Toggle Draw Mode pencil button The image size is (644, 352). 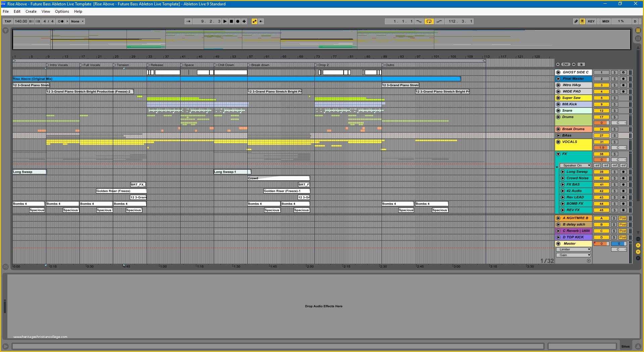(x=576, y=21)
